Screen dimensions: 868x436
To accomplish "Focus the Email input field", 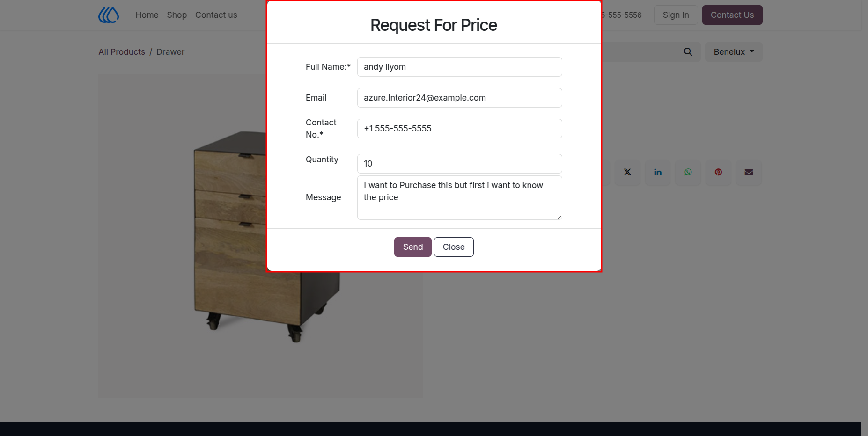I will tap(460, 98).
